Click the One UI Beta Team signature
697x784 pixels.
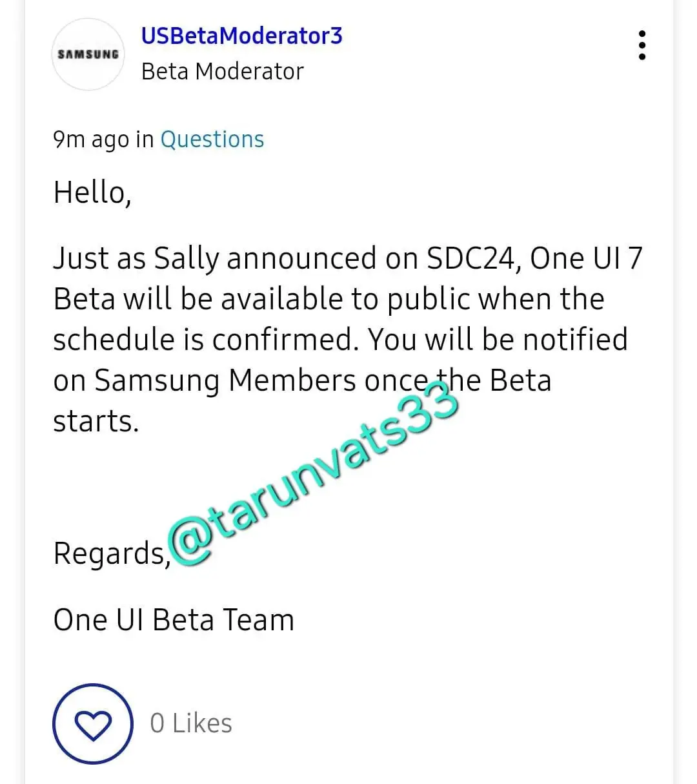click(174, 620)
